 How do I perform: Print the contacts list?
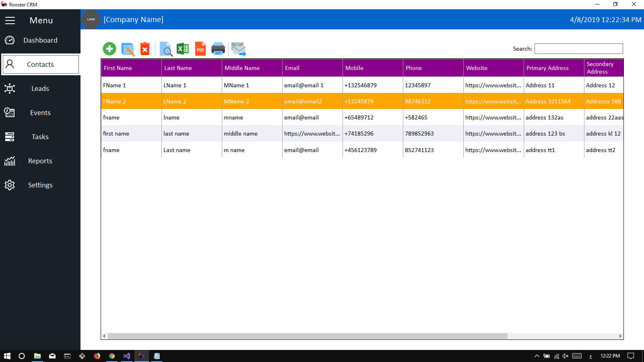click(x=218, y=48)
